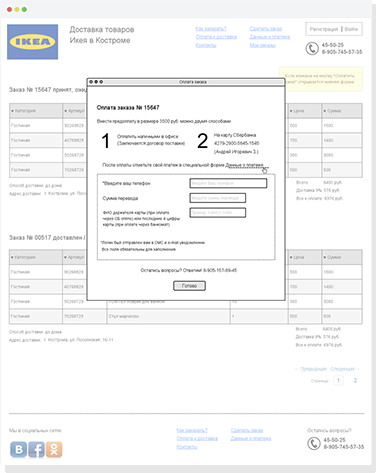Click the footer phone icon
The image size is (376, 473).
point(314,443)
